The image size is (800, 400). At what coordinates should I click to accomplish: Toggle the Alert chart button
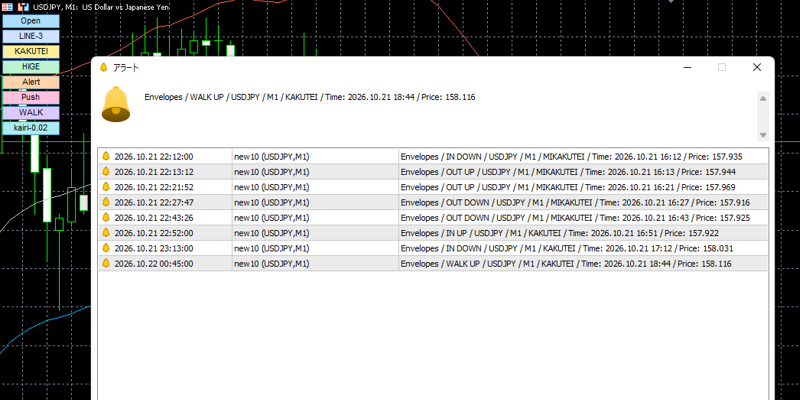31,82
